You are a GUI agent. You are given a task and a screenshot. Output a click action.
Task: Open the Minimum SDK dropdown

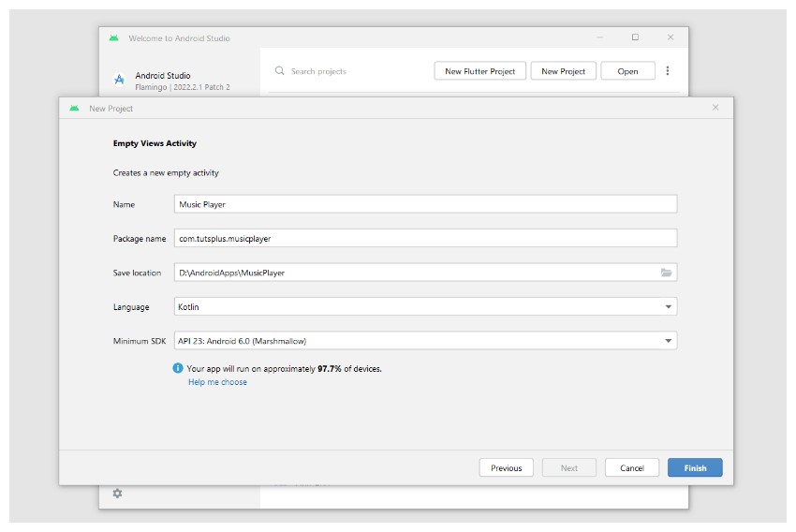coord(668,341)
